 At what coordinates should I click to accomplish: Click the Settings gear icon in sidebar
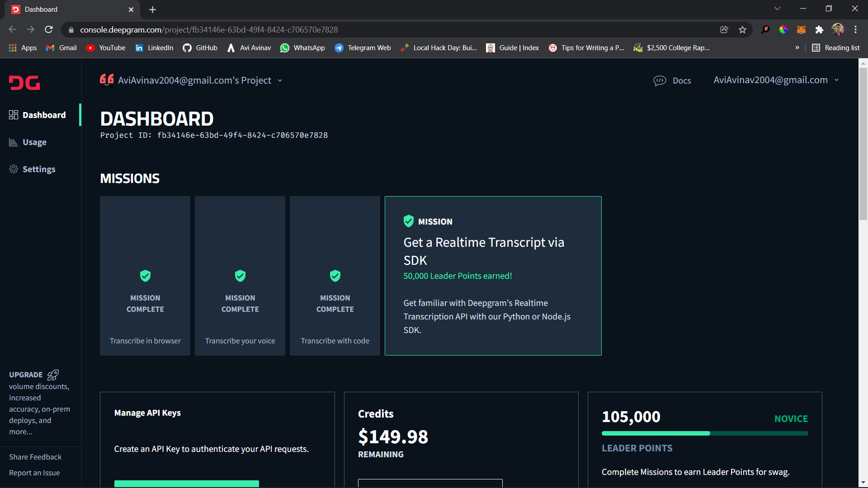(14, 169)
